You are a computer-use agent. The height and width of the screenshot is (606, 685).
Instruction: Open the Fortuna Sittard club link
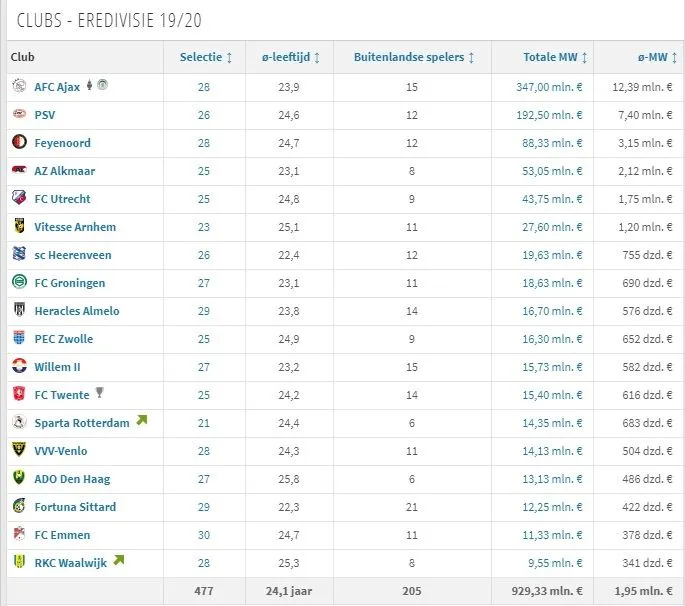point(75,507)
